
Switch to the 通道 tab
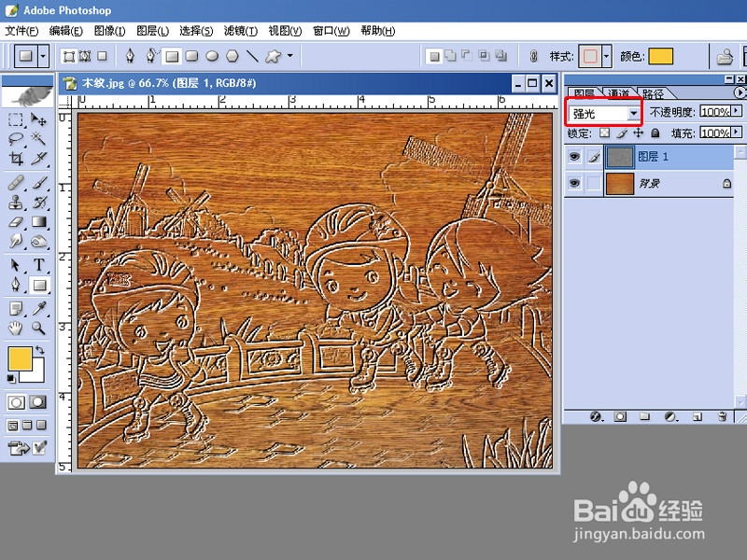[619, 93]
